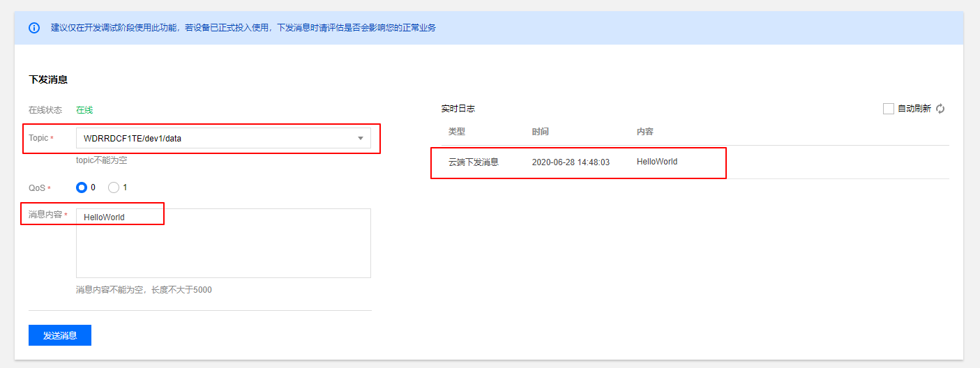
Task: Click the 实时日志 heading
Action: 458,109
